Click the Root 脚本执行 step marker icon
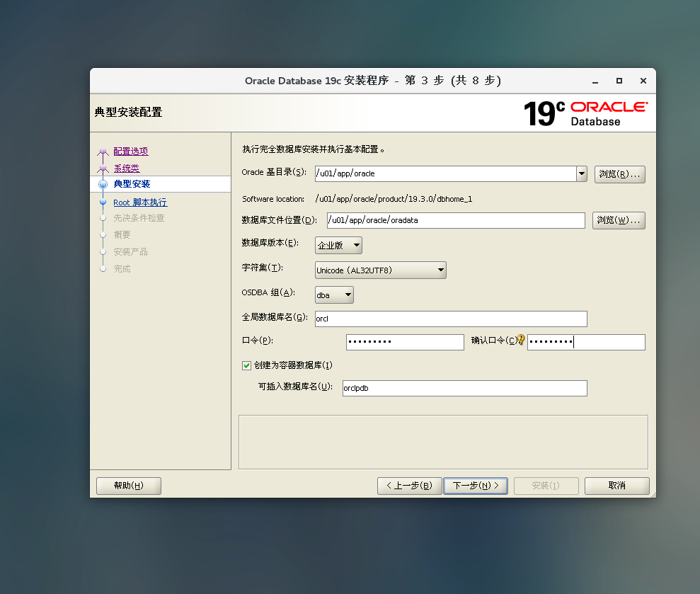The width and height of the screenshot is (700, 594). tap(102, 201)
